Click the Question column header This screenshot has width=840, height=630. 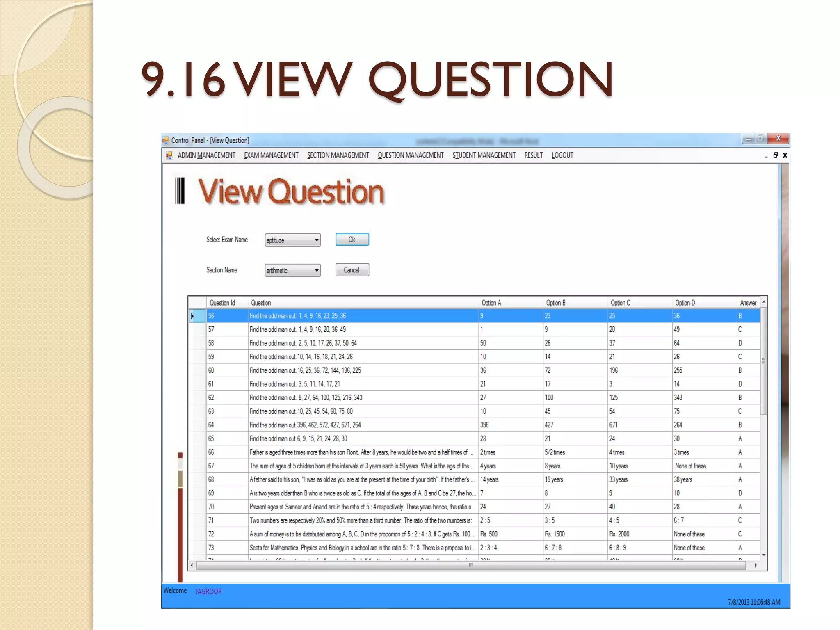click(x=363, y=303)
